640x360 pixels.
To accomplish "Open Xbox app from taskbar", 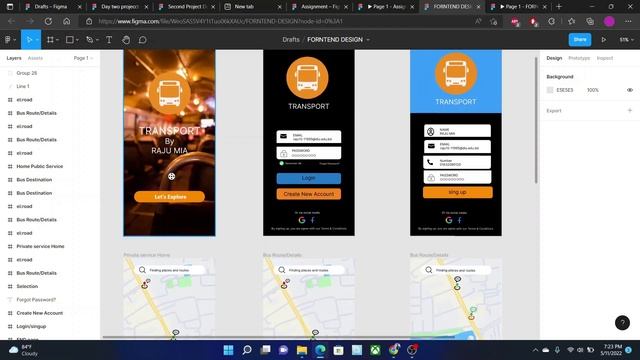I will coord(375,350).
